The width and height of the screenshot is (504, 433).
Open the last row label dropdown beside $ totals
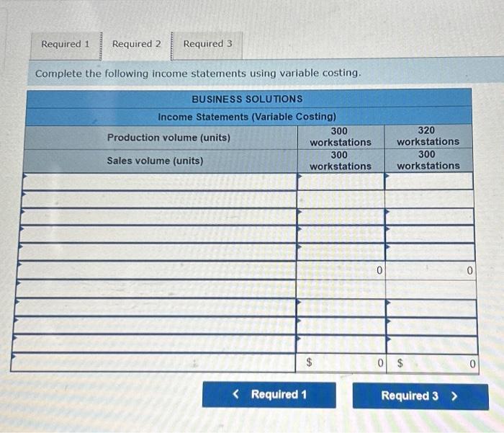(x=153, y=362)
